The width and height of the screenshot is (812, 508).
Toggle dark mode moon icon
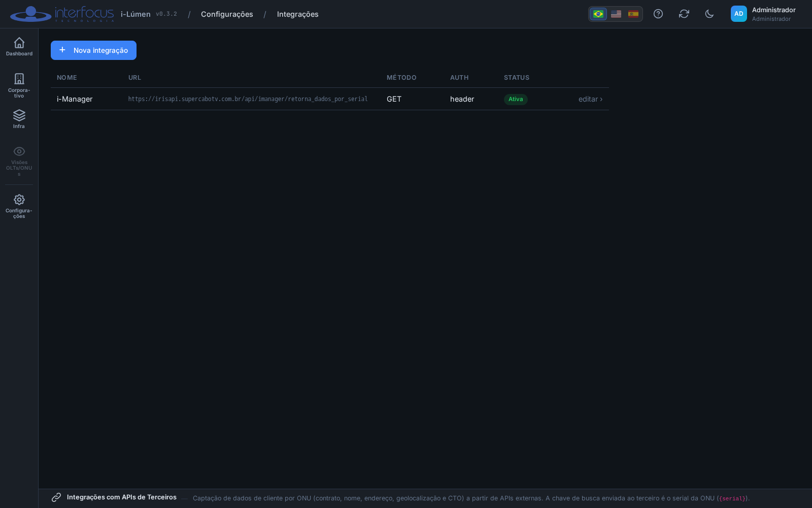tap(709, 14)
